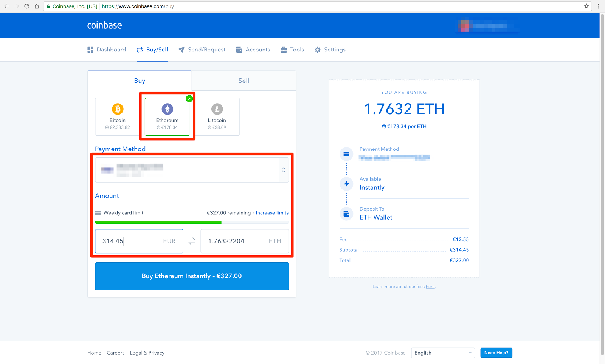Focus the EUR amount input field
605x364 pixels.
tap(139, 241)
